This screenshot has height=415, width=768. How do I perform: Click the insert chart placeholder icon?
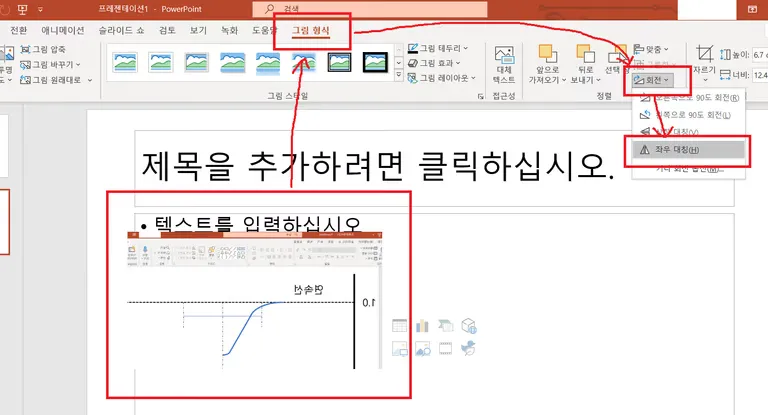click(422, 325)
